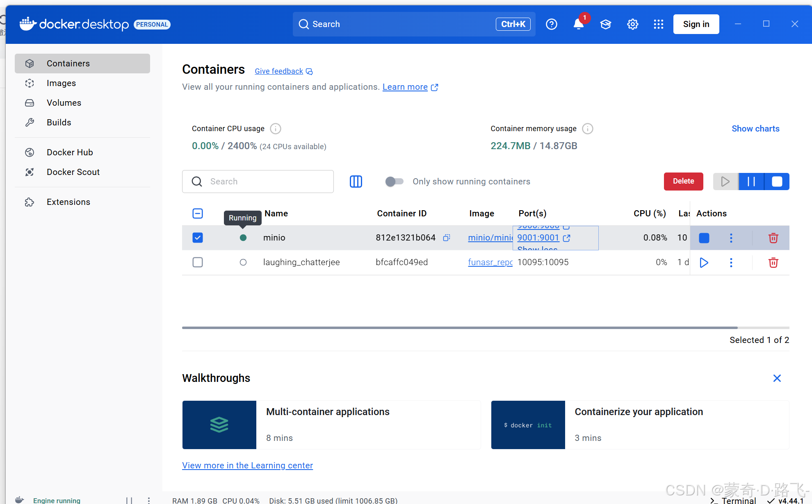Image resolution: width=812 pixels, height=504 pixels.
Task: Click the minio container name
Action: pyautogui.click(x=274, y=238)
